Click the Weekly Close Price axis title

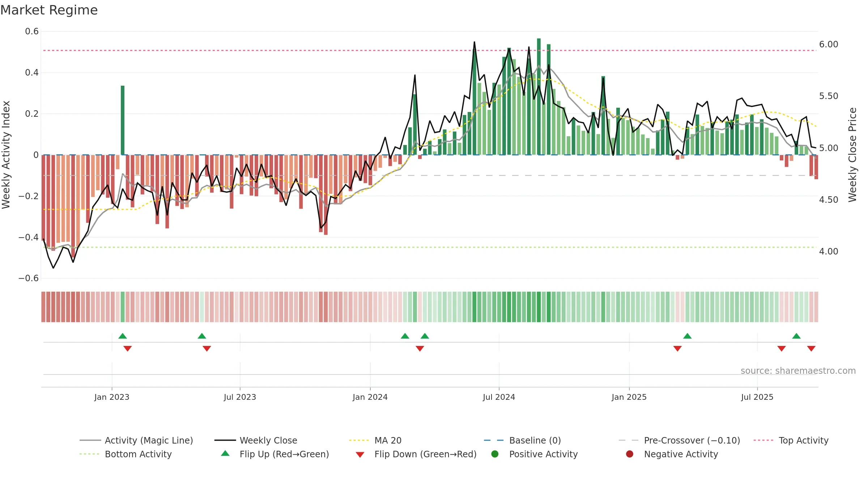coord(852,155)
